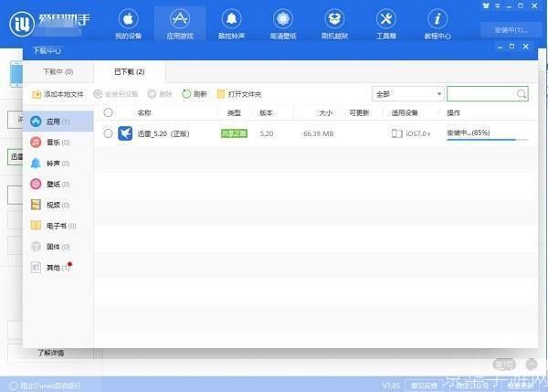Click the iOS7.0+ device icon in row
The image size is (548, 392).
point(396,133)
